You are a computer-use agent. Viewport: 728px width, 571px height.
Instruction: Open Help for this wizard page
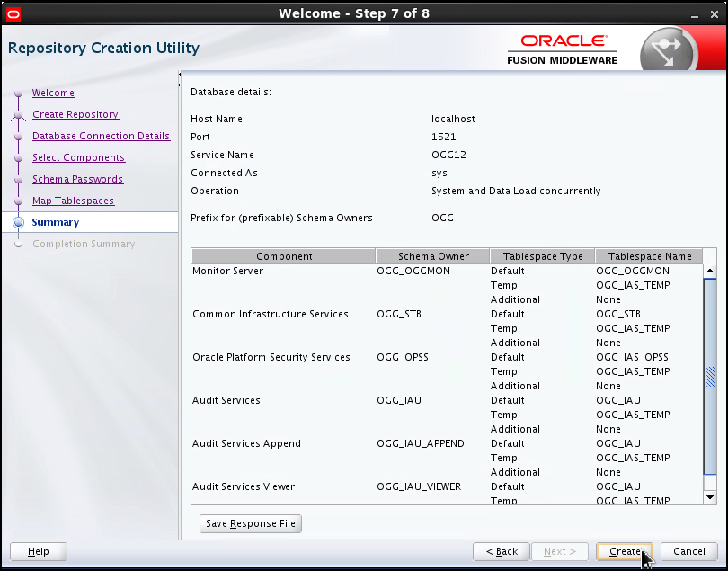click(38, 551)
